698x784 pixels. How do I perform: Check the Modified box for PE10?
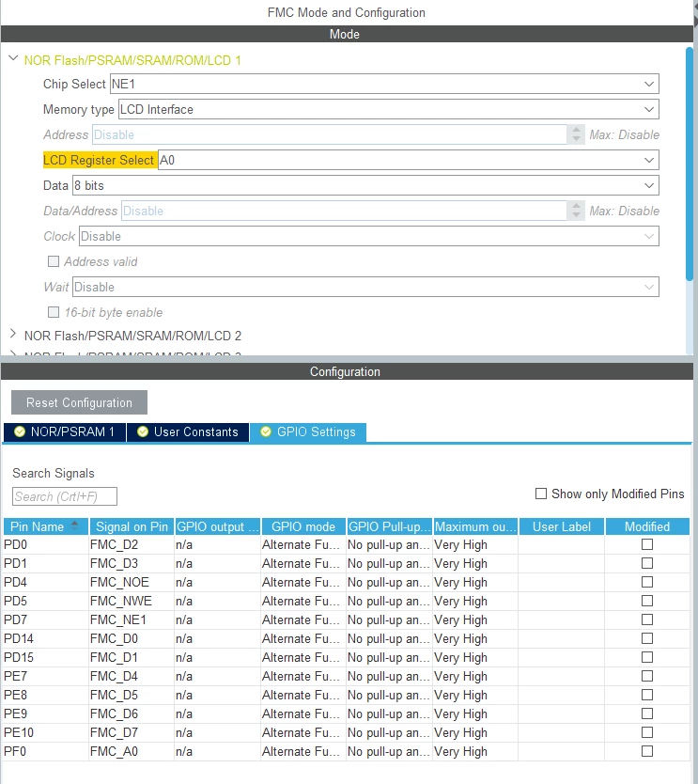647,732
